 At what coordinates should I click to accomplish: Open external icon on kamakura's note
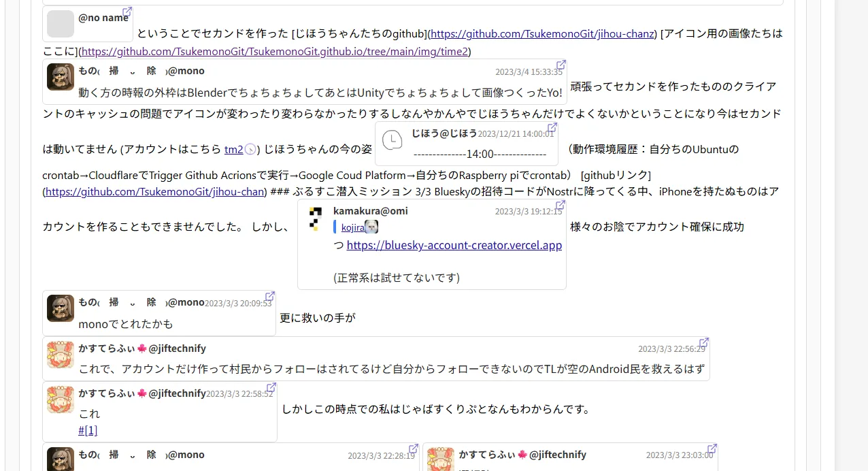point(561,205)
